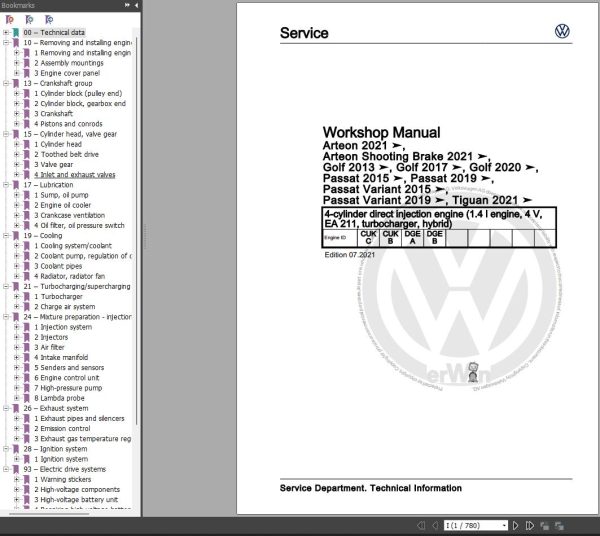Viewport: 600px width, 536px height.
Task: Open 4 Oil filter, oil pressure switch bookmark
Action: tap(79, 225)
